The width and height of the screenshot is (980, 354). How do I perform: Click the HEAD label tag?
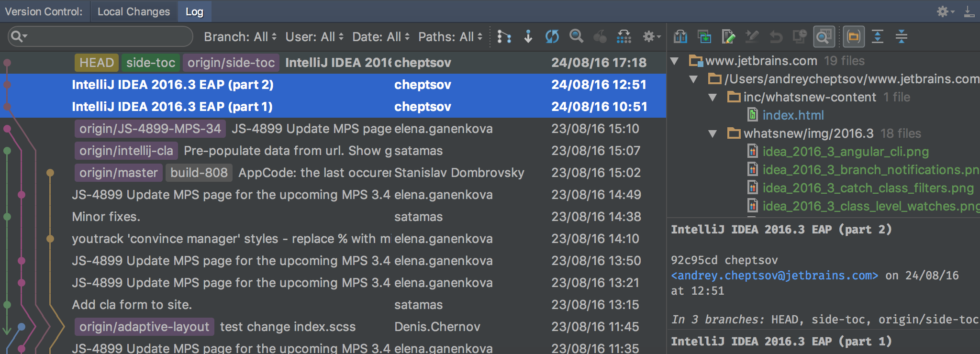point(97,63)
